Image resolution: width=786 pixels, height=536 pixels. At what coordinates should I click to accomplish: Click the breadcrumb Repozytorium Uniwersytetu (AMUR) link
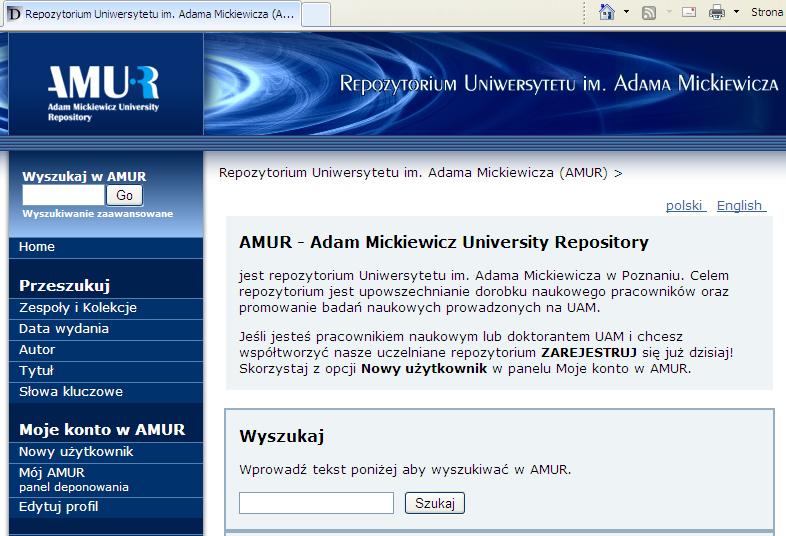point(413,173)
